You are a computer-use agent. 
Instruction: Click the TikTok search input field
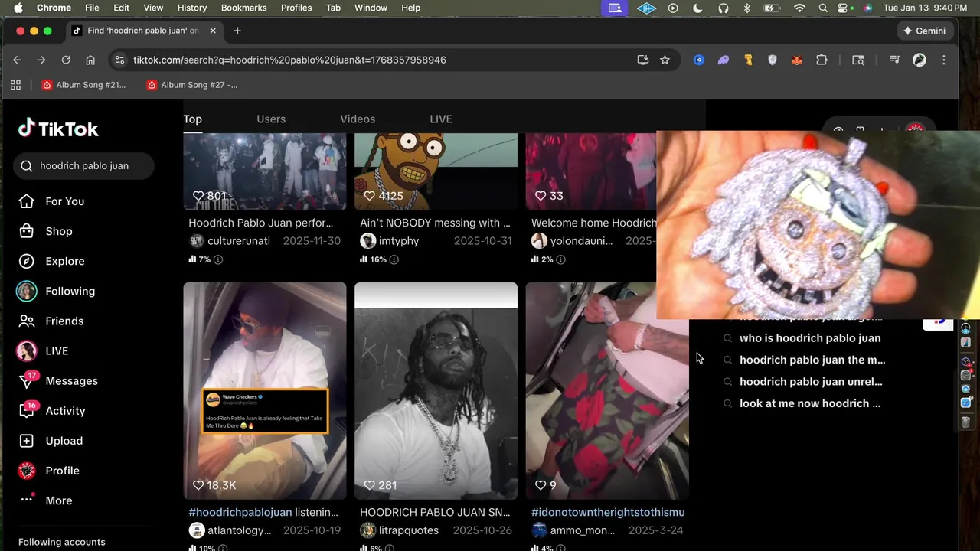pyautogui.click(x=84, y=166)
